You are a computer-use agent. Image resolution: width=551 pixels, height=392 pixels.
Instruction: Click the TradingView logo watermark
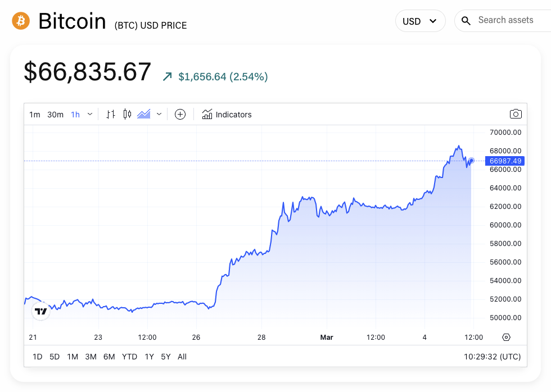pos(40,311)
